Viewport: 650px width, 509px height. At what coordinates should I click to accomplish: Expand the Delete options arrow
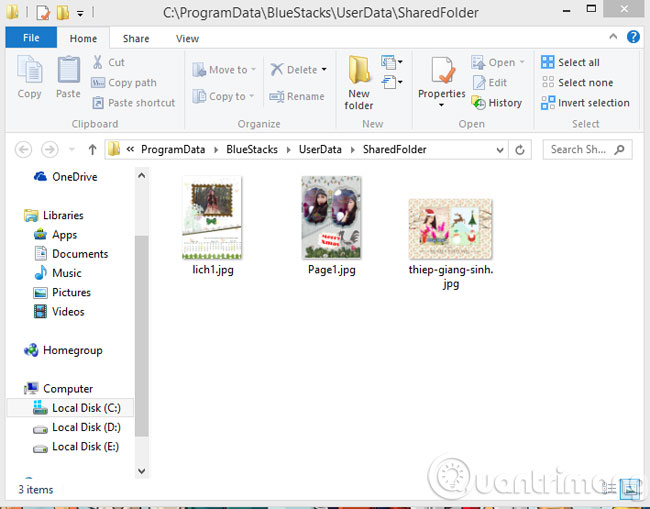324,70
